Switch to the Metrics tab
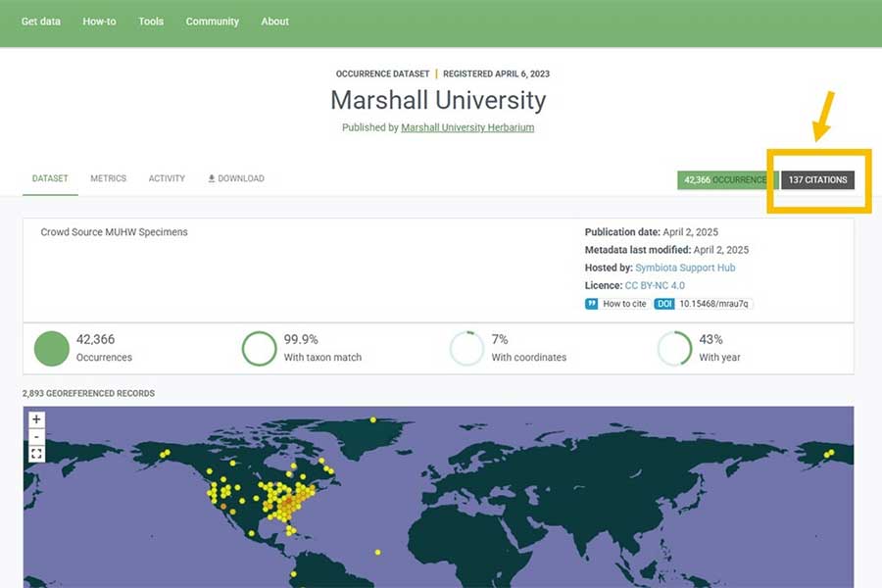882x588 pixels. tap(108, 178)
